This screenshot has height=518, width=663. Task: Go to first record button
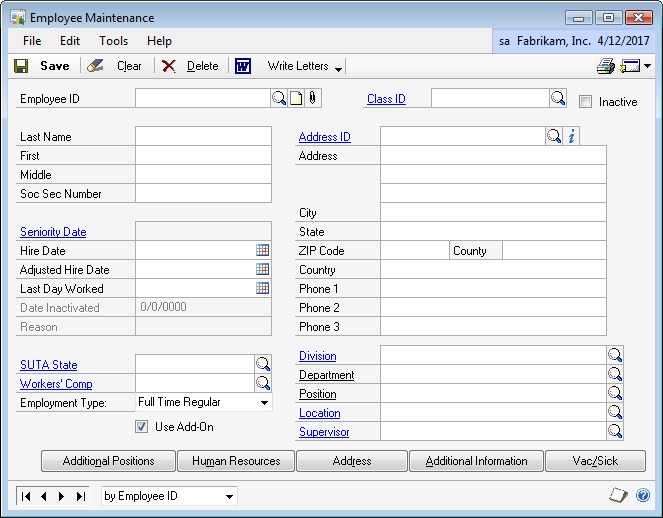click(x=25, y=496)
